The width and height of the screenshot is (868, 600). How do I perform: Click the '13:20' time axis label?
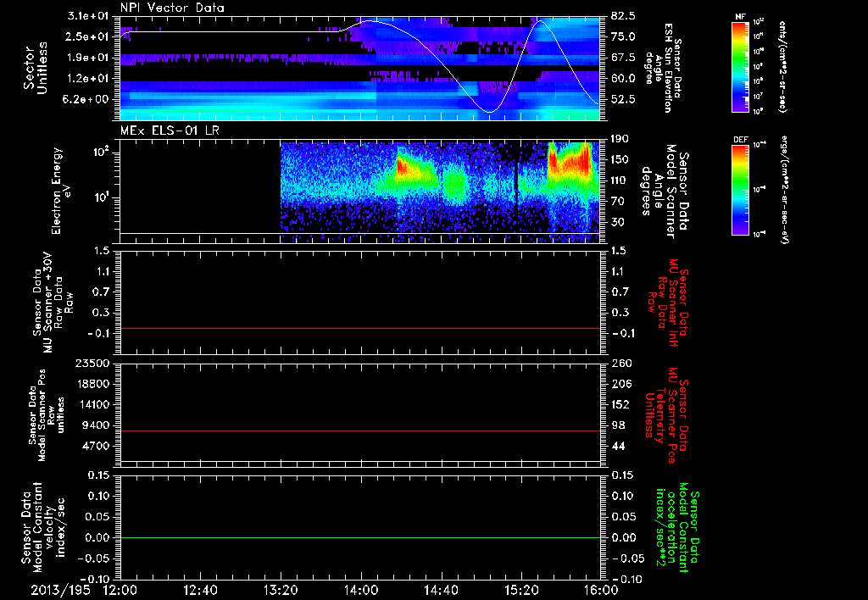281,591
